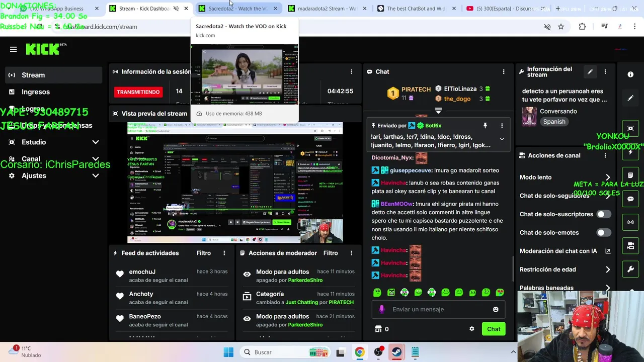This screenshot has width=644, height=362.
Task: Edit stream info with the pencil button
Action: tap(590, 72)
